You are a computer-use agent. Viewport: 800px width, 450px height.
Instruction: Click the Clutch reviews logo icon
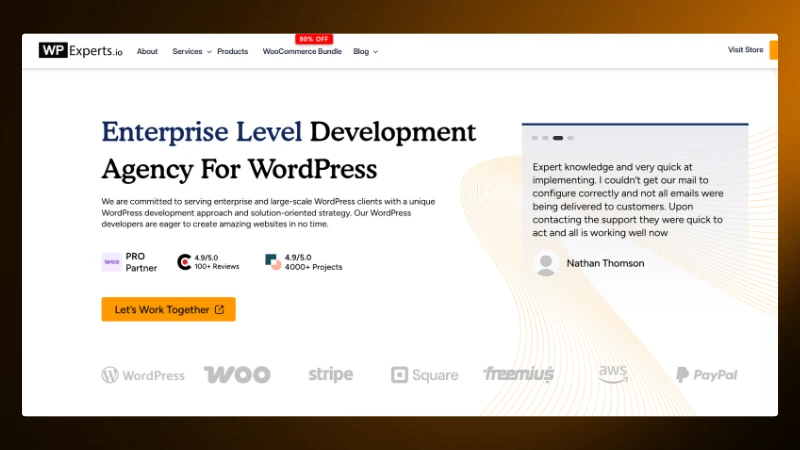[184, 262]
